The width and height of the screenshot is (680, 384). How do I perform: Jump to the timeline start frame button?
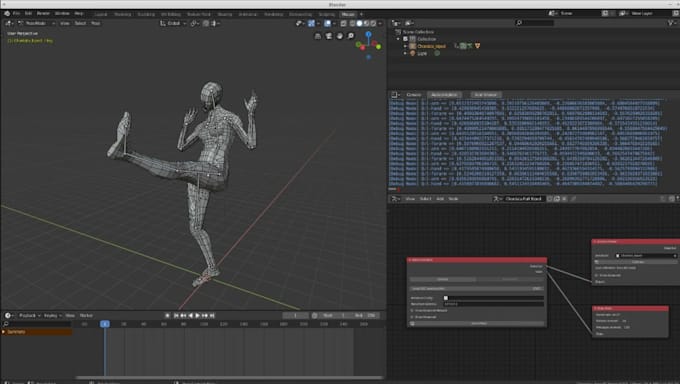176,315
